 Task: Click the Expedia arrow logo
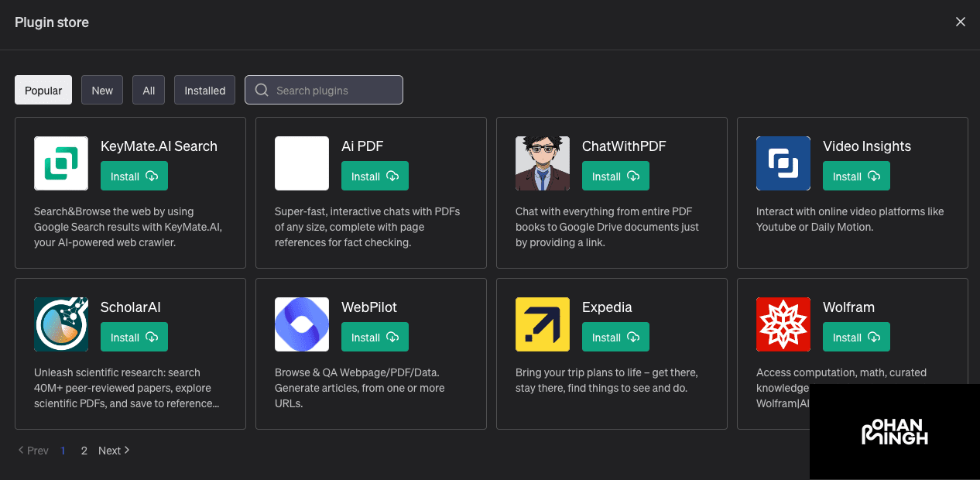tap(542, 324)
